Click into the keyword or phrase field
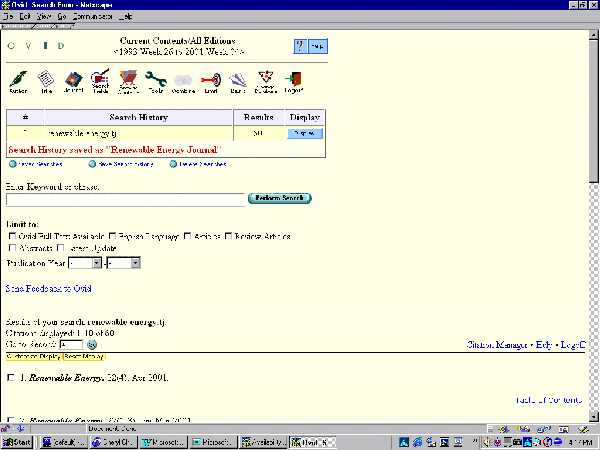 pos(126,200)
